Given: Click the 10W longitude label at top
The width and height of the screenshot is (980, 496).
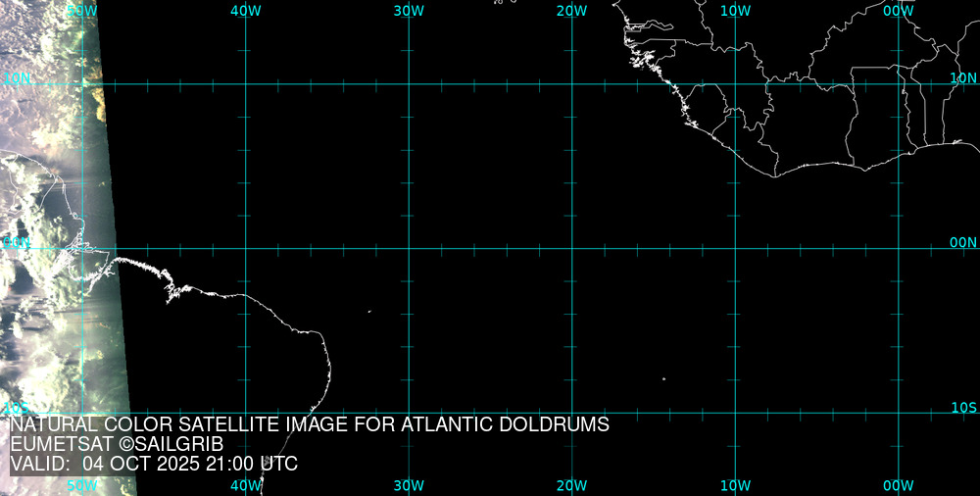Looking at the screenshot, I should (x=735, y=10).
